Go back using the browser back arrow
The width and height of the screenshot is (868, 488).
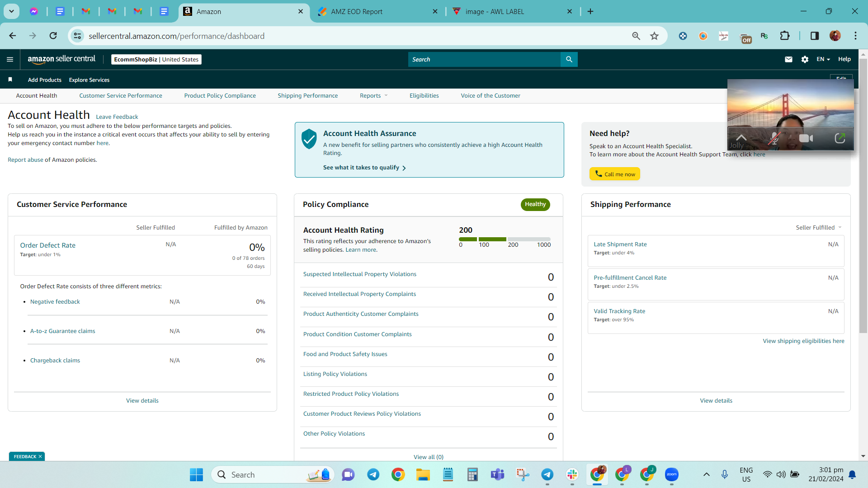click(13, 36)
